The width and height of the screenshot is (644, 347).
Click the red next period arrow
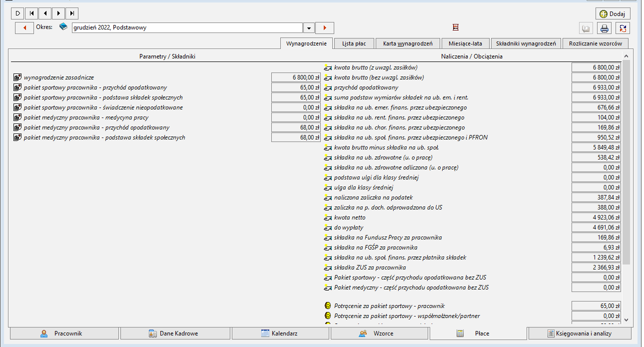coord(325,28)
